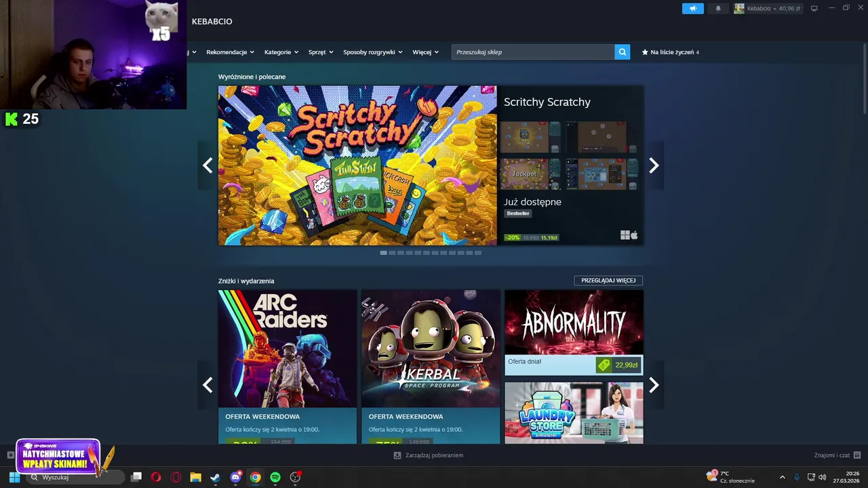Open the ARC Raiders weekend deal
This screenshot has width=868, height=488.
288,367
